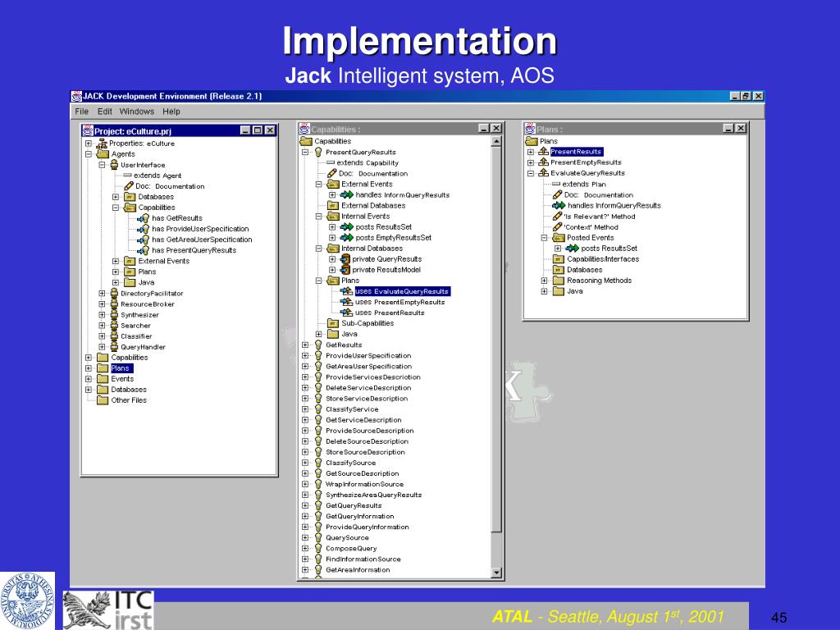
Task: Collapse the PresentQueryResults capability node
Action: click(x=305, y=152)
